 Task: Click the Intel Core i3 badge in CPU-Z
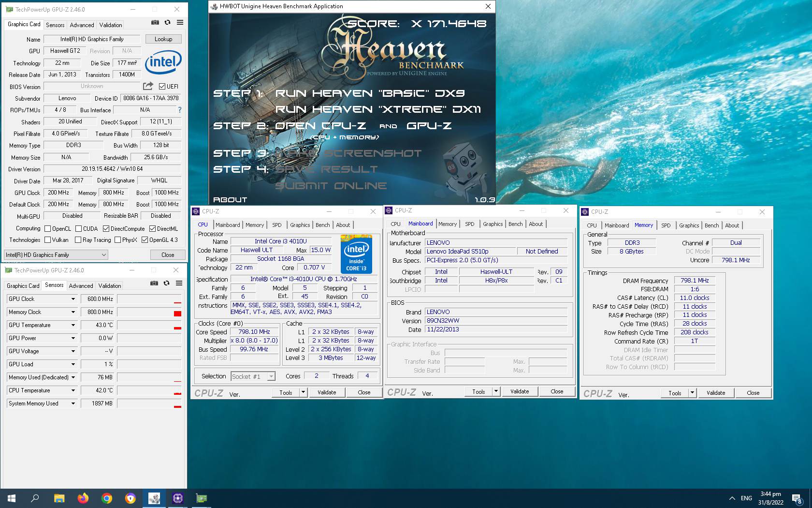click(x=356, y=254)
